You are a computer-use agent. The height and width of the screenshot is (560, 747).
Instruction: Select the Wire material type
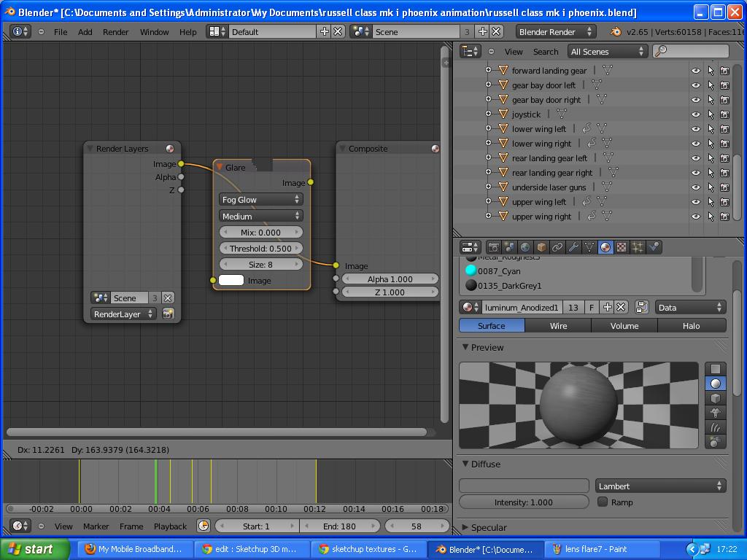[558, 326]
